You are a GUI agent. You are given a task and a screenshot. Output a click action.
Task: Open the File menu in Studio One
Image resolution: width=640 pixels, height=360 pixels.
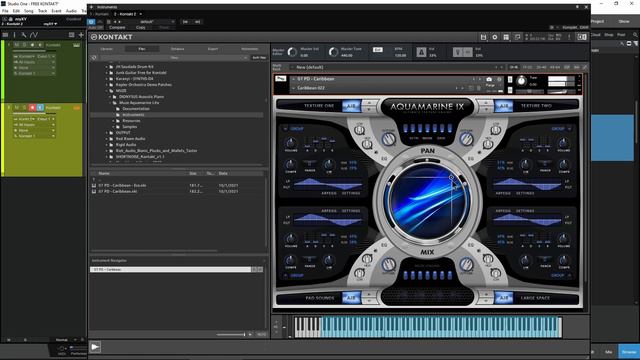(x=5, y=11)
